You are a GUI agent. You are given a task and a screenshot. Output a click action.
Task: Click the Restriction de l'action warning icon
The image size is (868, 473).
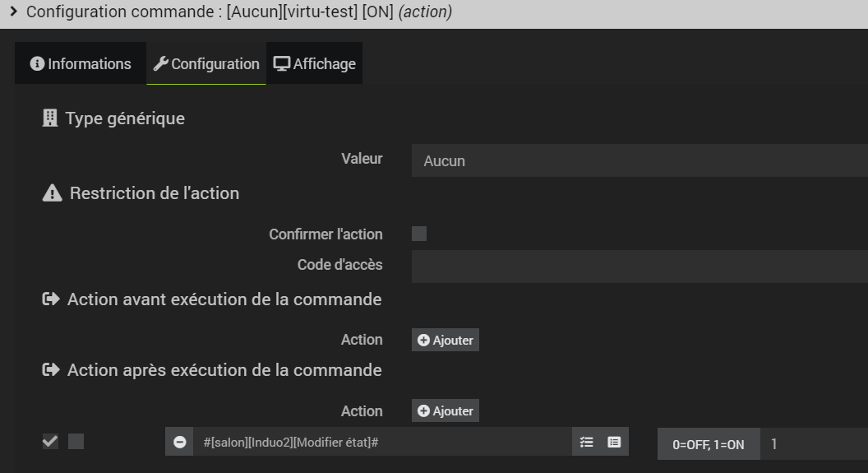pos(52,193)
